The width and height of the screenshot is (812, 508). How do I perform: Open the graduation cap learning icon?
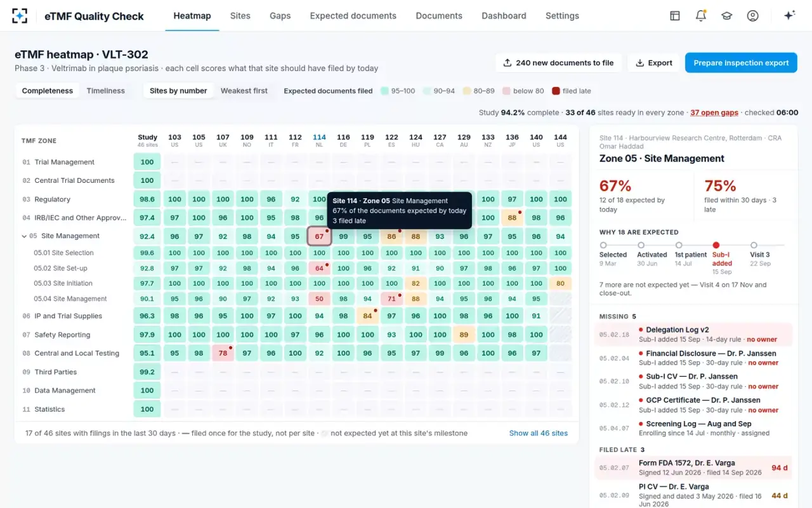tap(727, 16)
